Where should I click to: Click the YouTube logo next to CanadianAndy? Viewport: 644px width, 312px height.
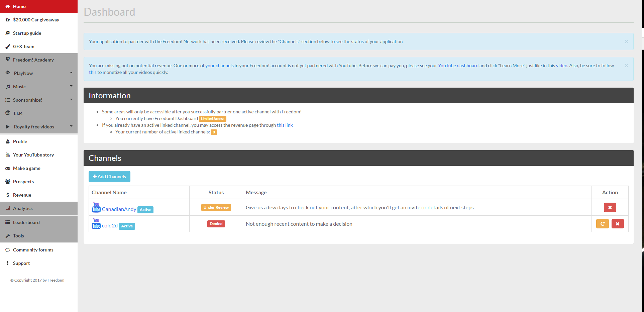[x=96, y=207]
